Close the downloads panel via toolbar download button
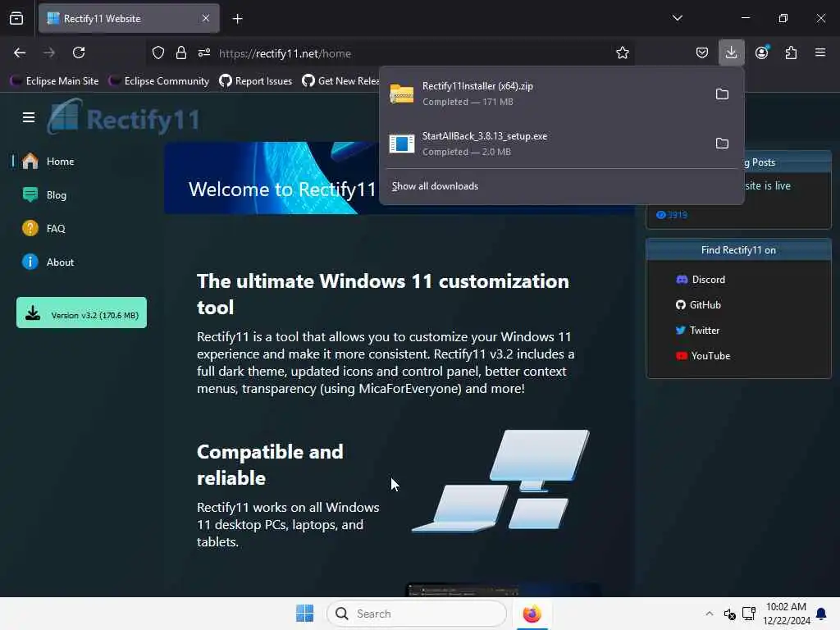 click(731, 53)
